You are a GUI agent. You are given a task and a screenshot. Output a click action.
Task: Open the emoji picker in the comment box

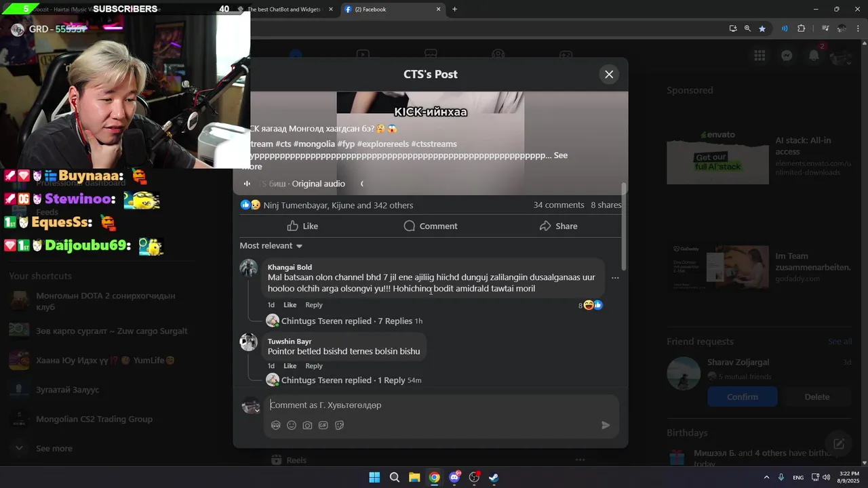[x=292, y=425]
